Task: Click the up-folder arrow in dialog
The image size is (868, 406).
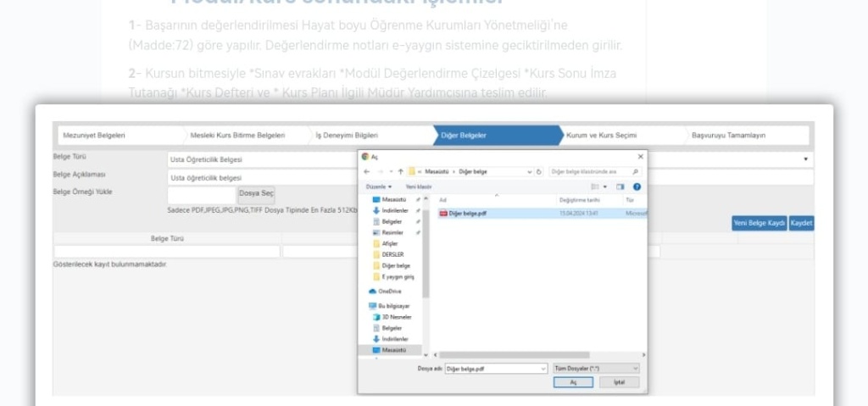Action: point(400,171)
